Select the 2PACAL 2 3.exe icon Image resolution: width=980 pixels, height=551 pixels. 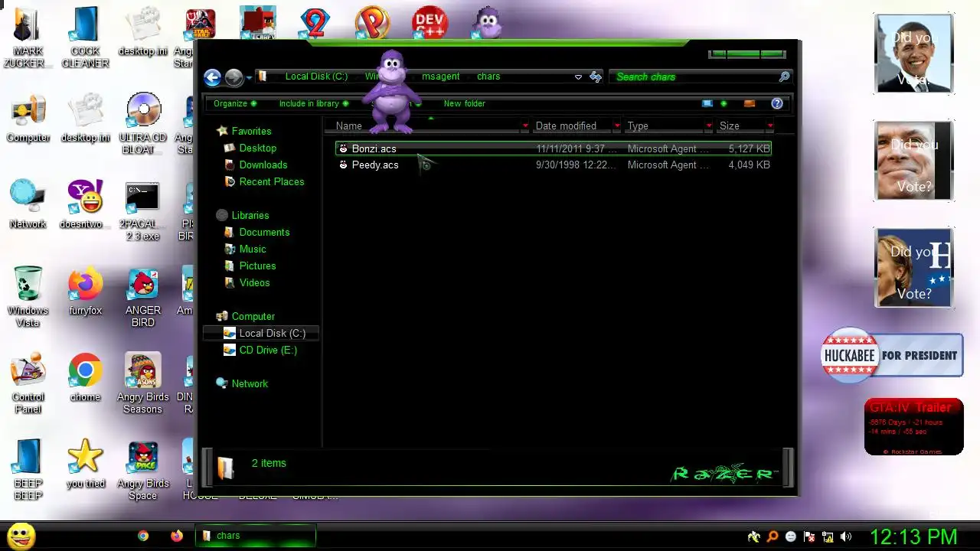(x=143, y=210)
